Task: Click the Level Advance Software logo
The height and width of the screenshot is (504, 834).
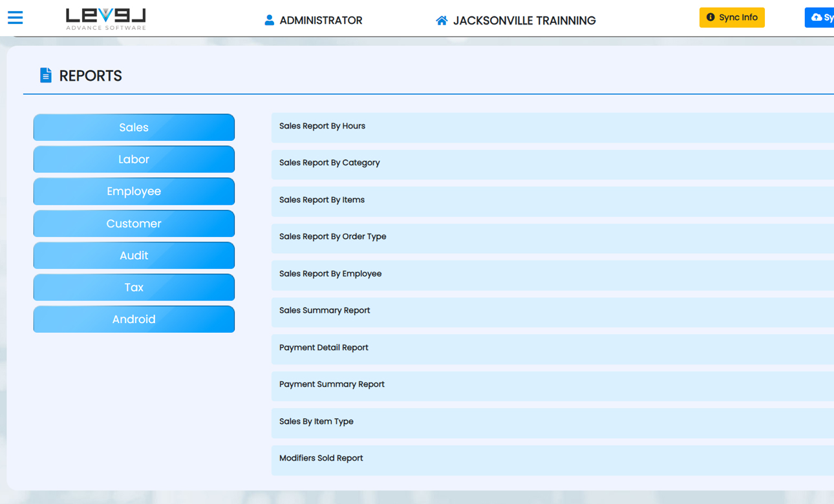Action: [x=106, y=19]
